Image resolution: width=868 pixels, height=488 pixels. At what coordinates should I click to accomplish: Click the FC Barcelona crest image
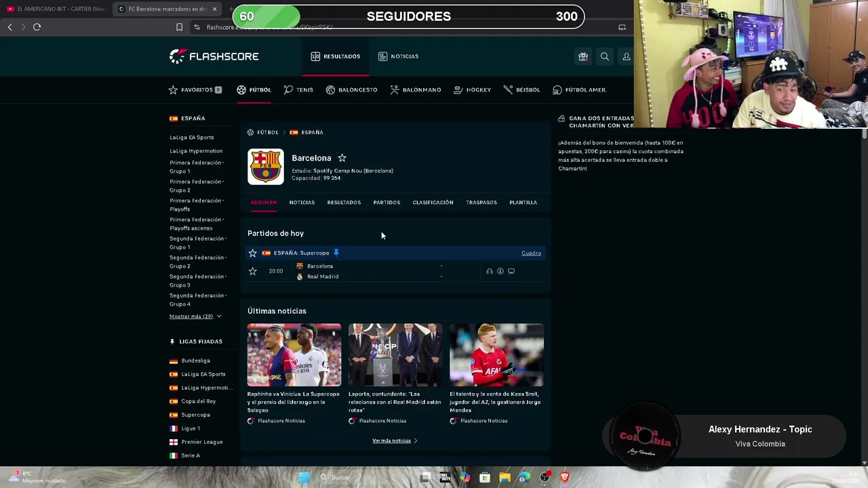pos(265,167)
